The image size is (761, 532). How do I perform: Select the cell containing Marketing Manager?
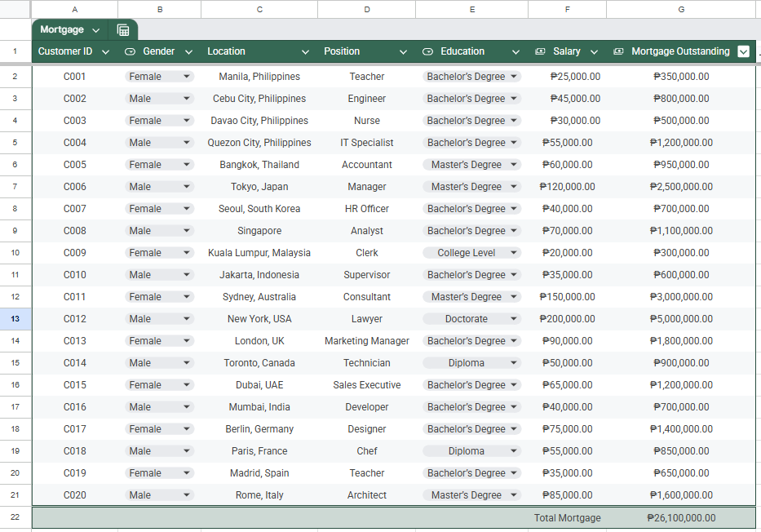(367, 341)
